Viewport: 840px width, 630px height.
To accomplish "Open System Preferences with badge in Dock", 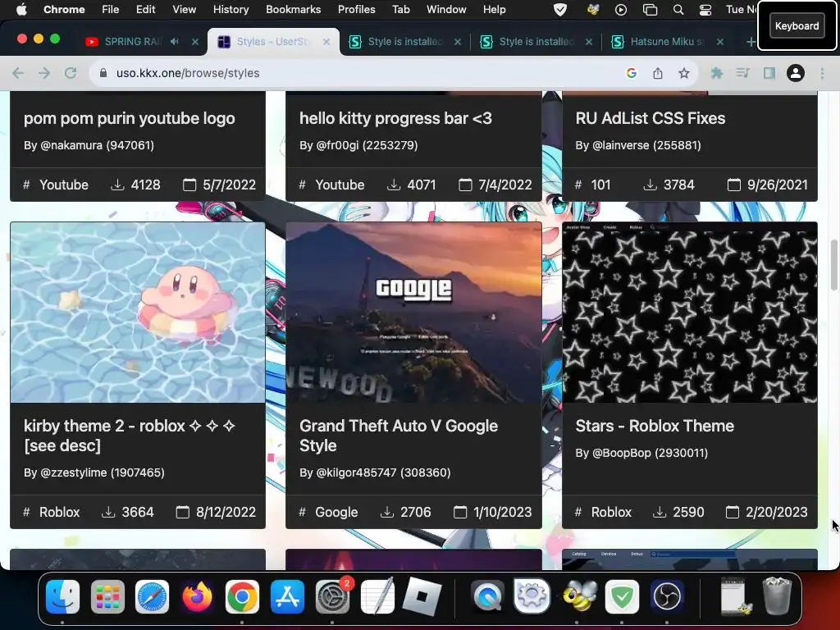I will click(x=333, y=596).
